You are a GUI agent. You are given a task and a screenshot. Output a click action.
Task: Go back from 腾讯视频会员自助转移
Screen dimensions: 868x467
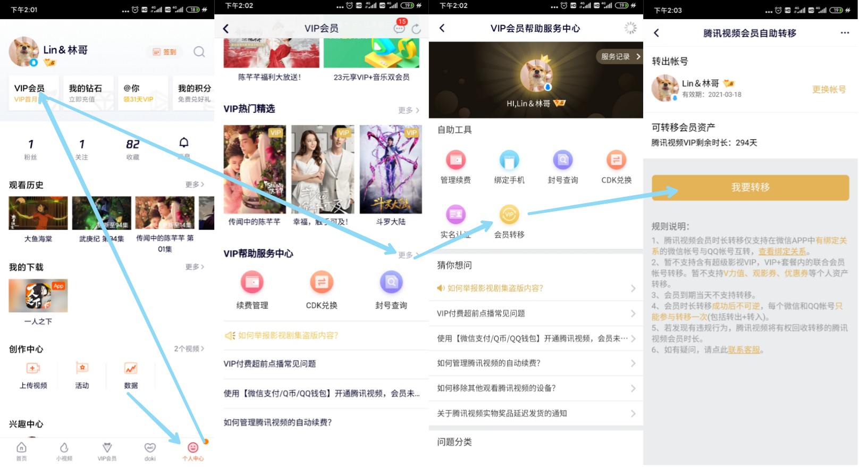point(656,33)
